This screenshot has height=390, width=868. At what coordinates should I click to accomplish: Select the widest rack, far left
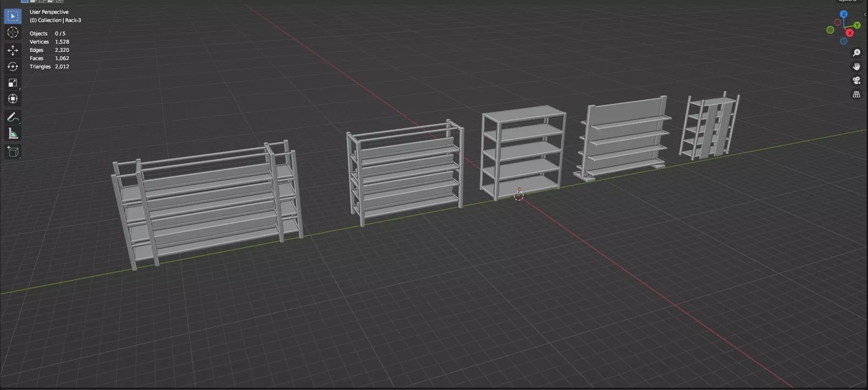click(x=206, y=204)
